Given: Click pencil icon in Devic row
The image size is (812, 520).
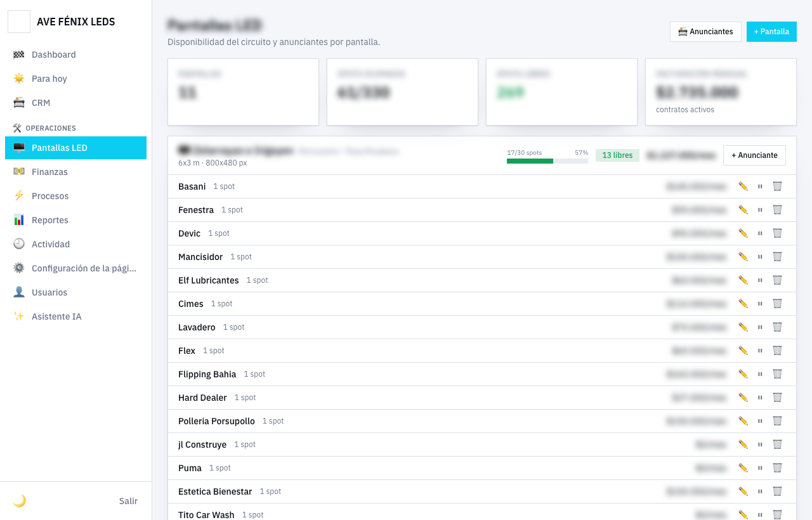Looking at the screenshot, I should pyautogui.click(x=743, y=233).
